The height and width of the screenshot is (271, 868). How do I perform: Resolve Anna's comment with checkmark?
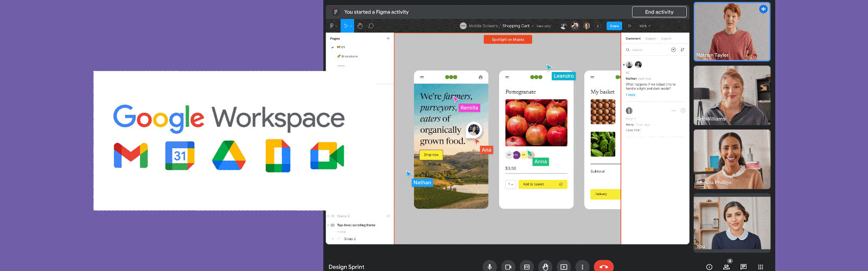(683, 111)
